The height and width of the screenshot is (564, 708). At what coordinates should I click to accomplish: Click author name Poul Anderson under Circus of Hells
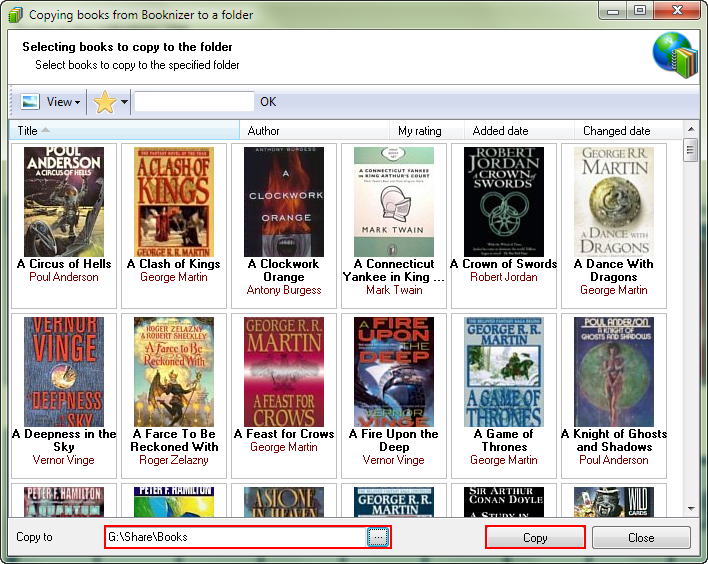pyautogui.click(x=64, y=277)
